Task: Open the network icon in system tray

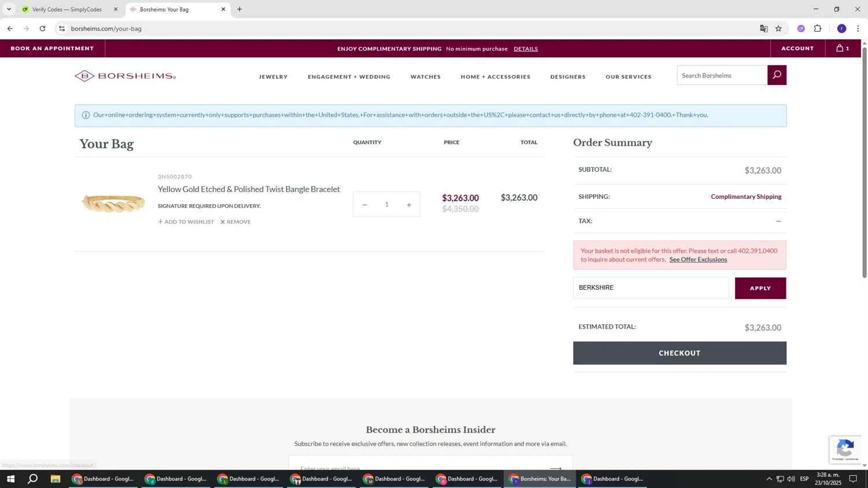Action: point(779,479)
